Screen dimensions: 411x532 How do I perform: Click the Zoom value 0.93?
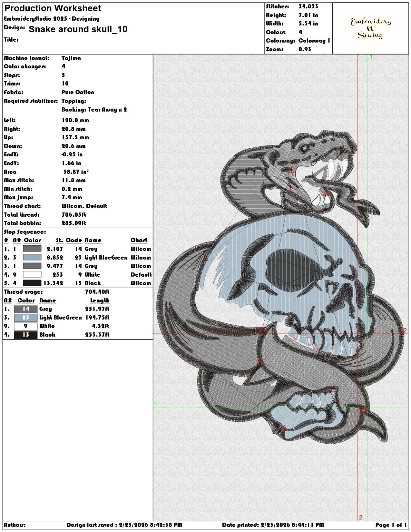point(305,49)
